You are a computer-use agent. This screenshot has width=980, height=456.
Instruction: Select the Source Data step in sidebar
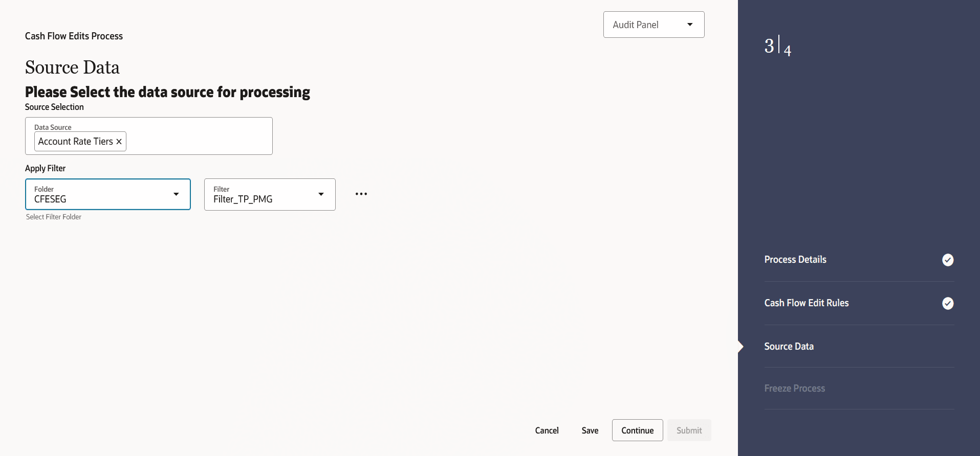click(x=789, y=346)
